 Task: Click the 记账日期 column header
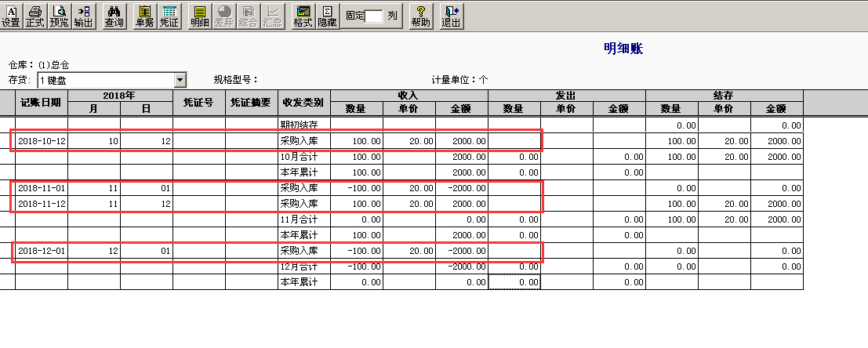pyautogui.click(x=41, y=102)
